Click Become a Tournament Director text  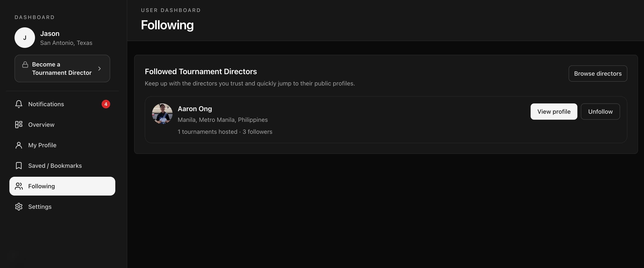tap(62, 69)
